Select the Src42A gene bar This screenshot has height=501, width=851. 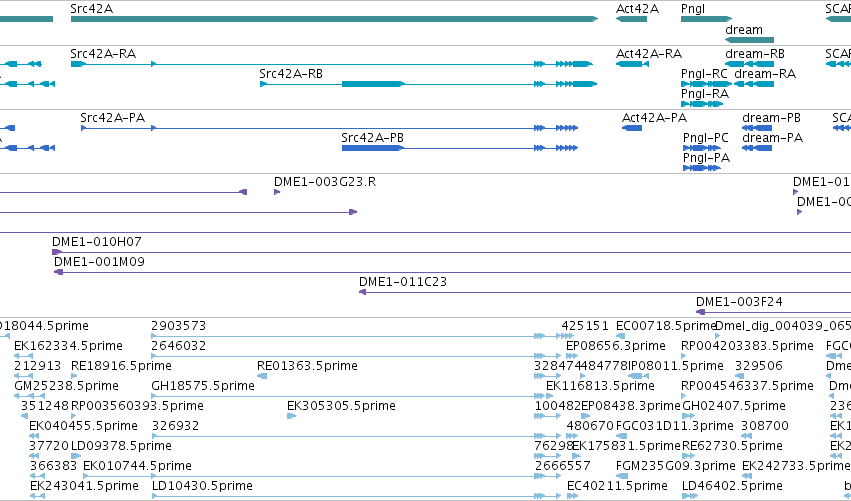click(334, 19)
